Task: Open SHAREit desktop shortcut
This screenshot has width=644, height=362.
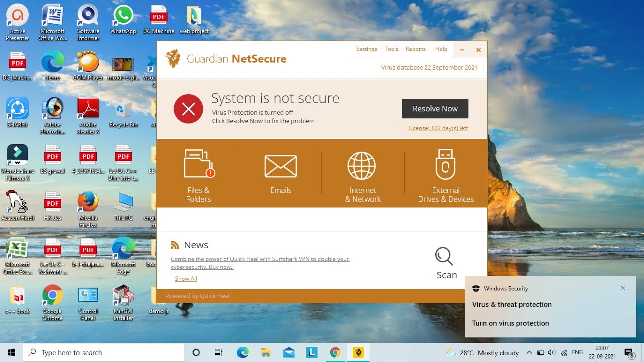Action: coord(18,113)
